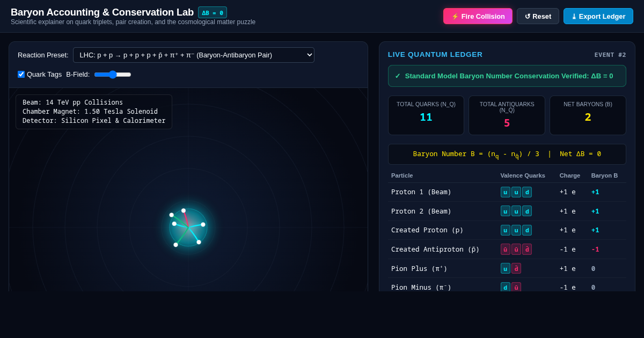Fire the collision event
The image size is (644, 338).
478,16
